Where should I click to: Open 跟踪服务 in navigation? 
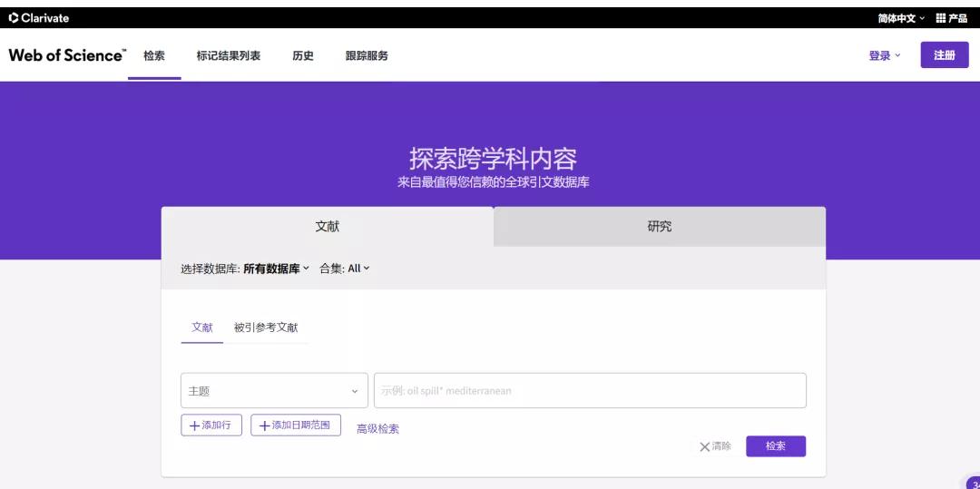point(367,55)
